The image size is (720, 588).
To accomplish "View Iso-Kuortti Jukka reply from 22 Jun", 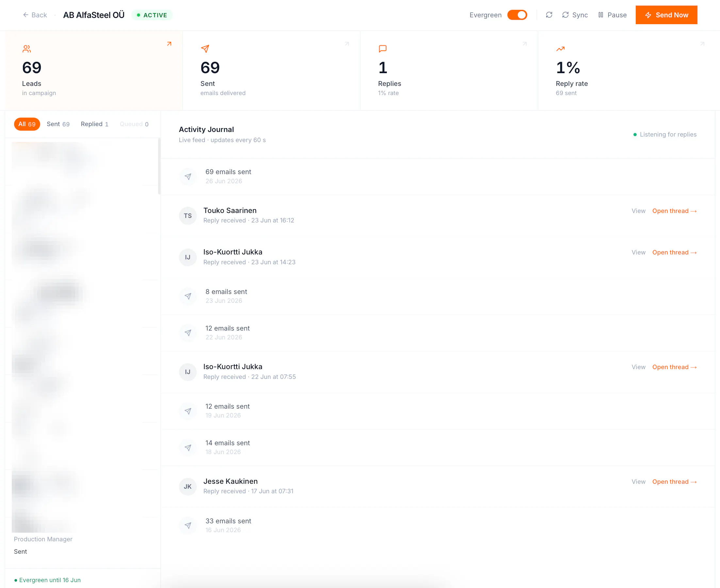I will click(x=638, y=367).
